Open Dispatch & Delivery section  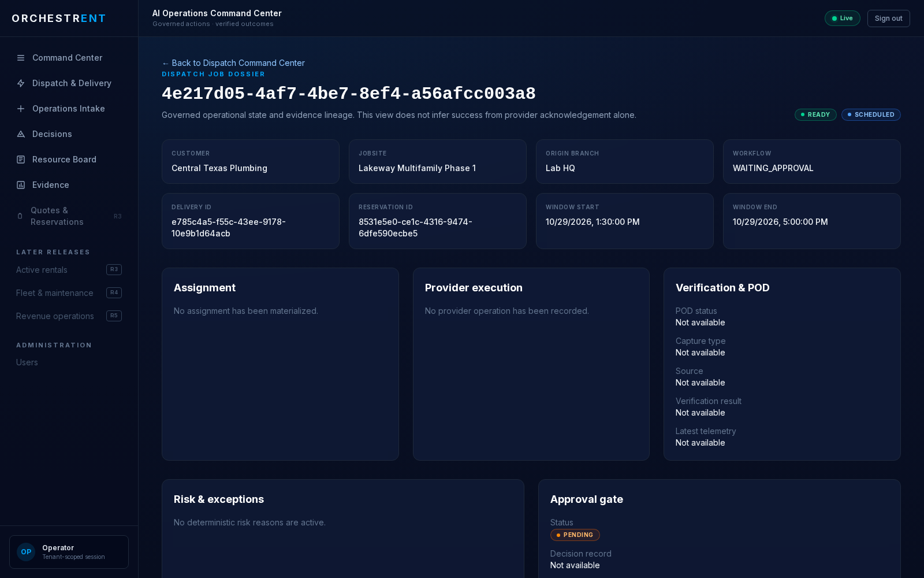[69, 83]
